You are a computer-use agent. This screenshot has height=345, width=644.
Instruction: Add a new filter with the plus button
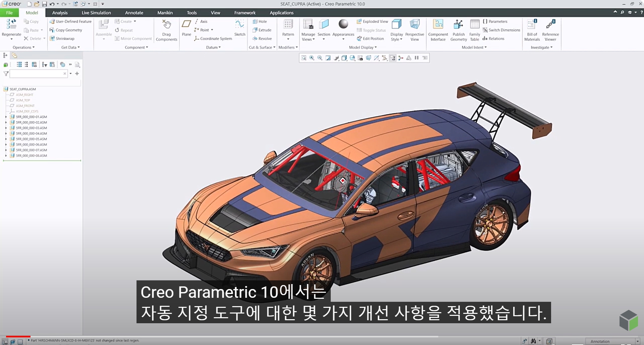[x=77, y=74]
